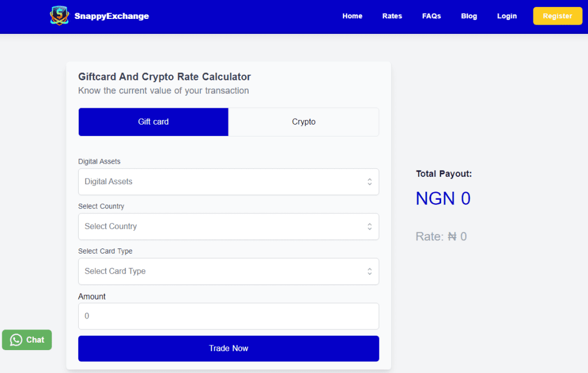
Task: Open the Select Country dropdown
Action: point(229,227)
